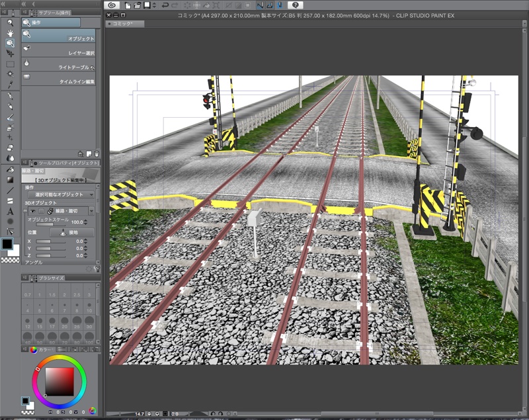Select the Pen tool
The image size is (529, 420).
coord(10,97)
